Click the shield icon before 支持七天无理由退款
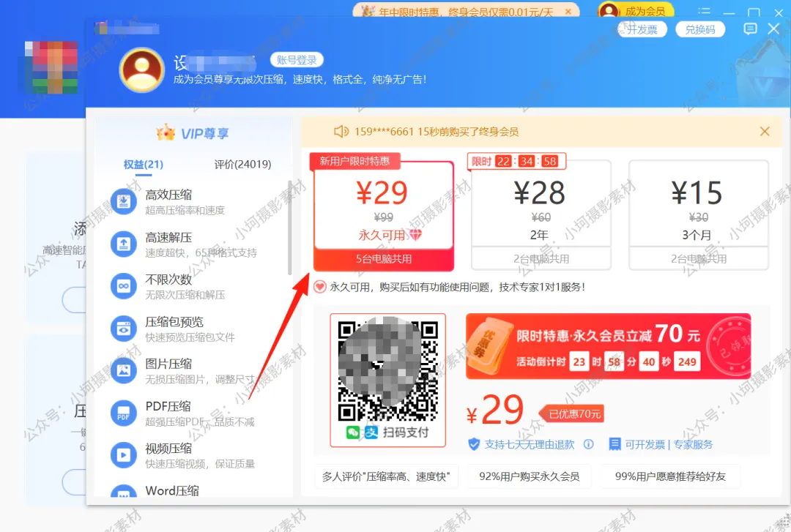 click(474, 444)
